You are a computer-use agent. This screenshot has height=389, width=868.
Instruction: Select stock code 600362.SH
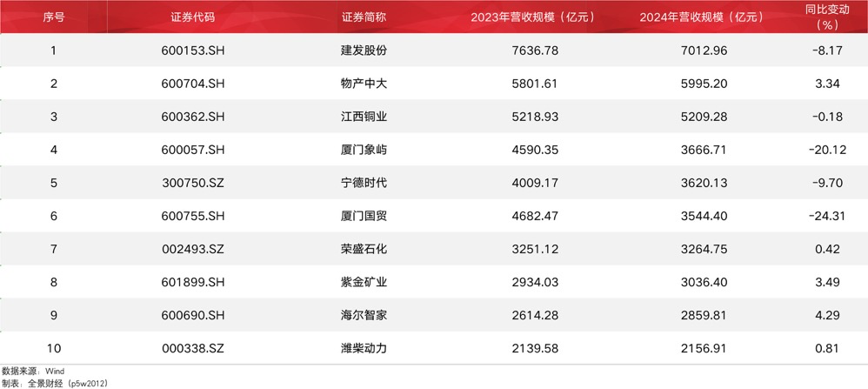point(192,117)
